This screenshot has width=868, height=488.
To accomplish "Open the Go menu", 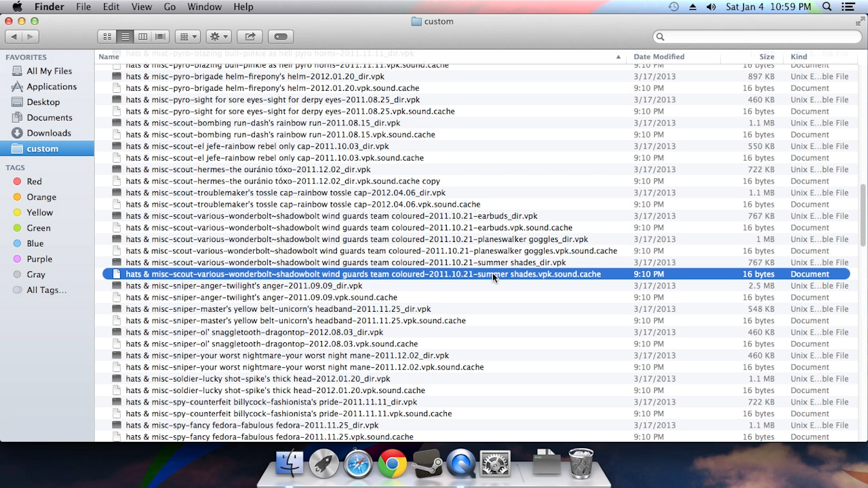I will [x=170, y=7].
